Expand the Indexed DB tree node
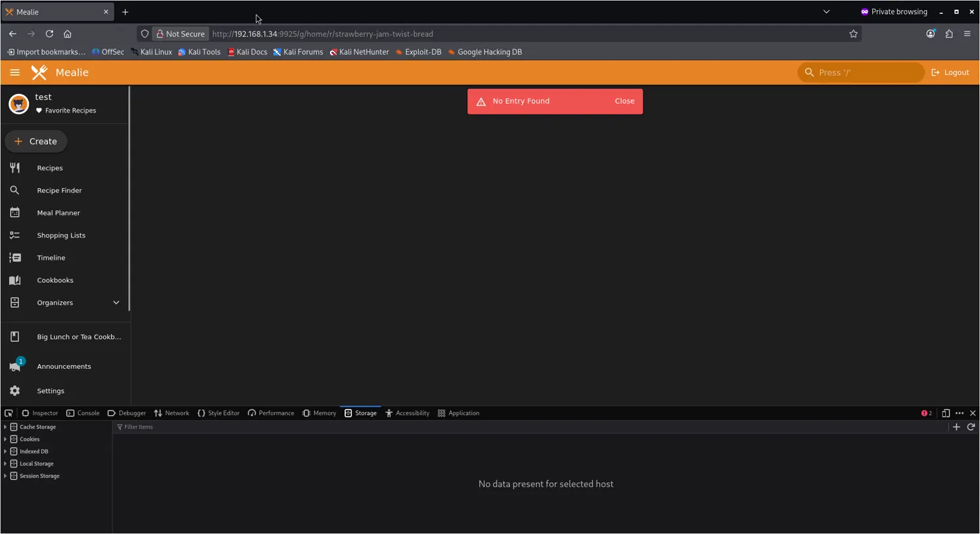The height and width of the screenshot is (534, 980). point(5,451)
